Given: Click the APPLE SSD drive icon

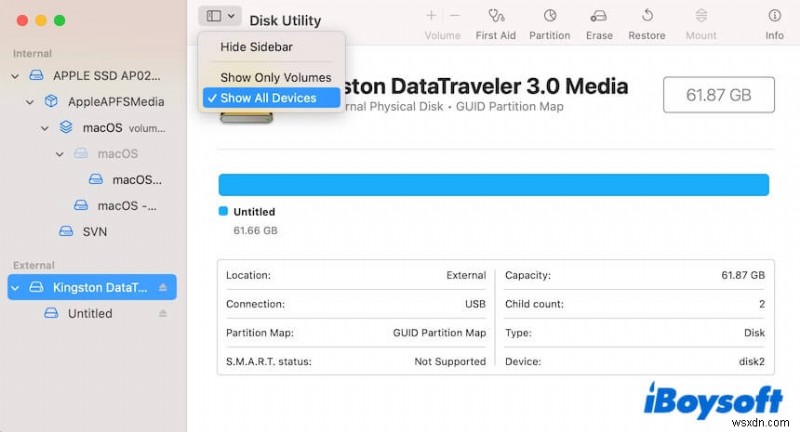Looking at the screenshot, I should 36,75.
